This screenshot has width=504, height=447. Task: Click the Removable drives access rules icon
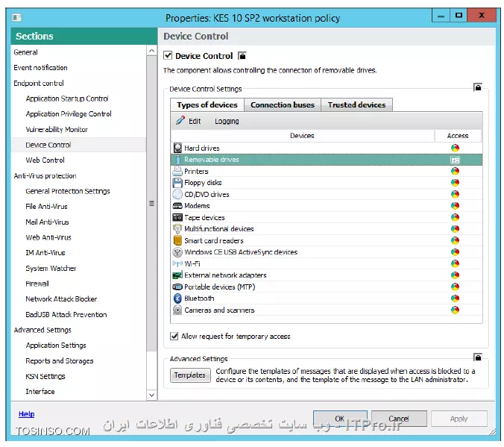455,160
